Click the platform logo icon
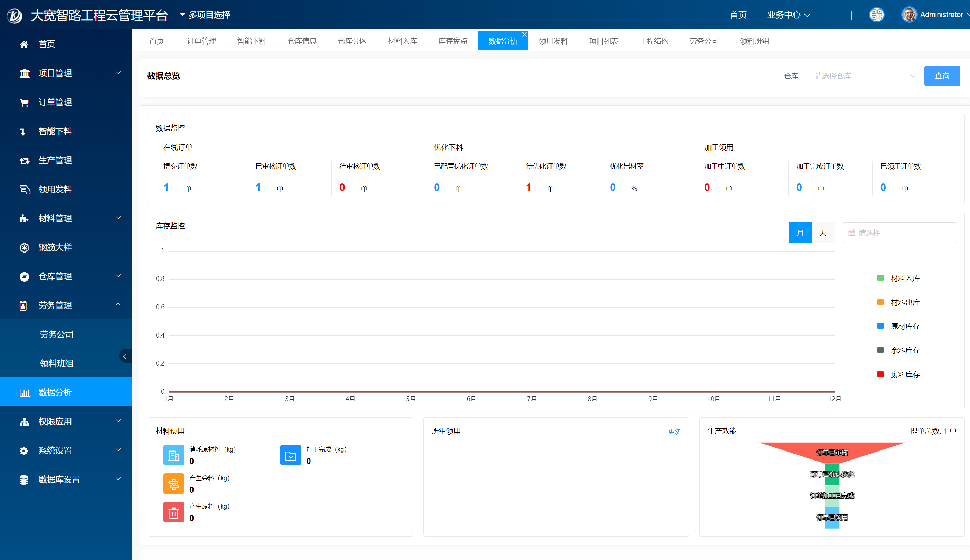Viewport: 970px width, 560px height. 15,16
